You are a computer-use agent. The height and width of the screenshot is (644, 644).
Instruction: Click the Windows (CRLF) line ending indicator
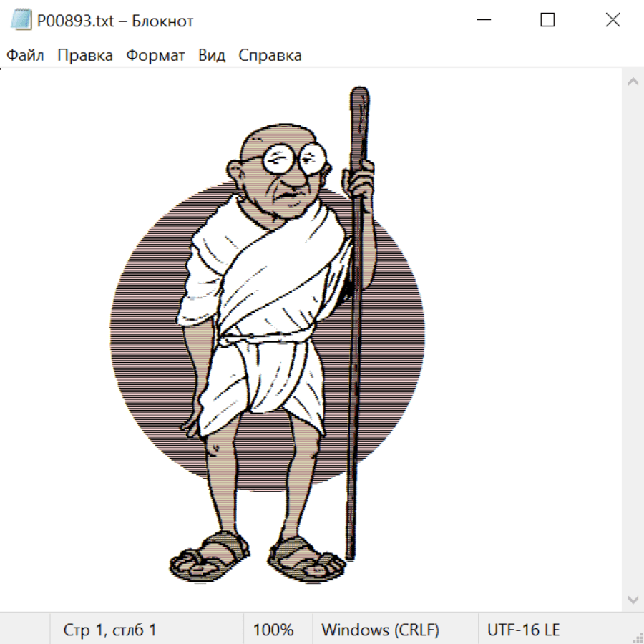pos(380,630)
